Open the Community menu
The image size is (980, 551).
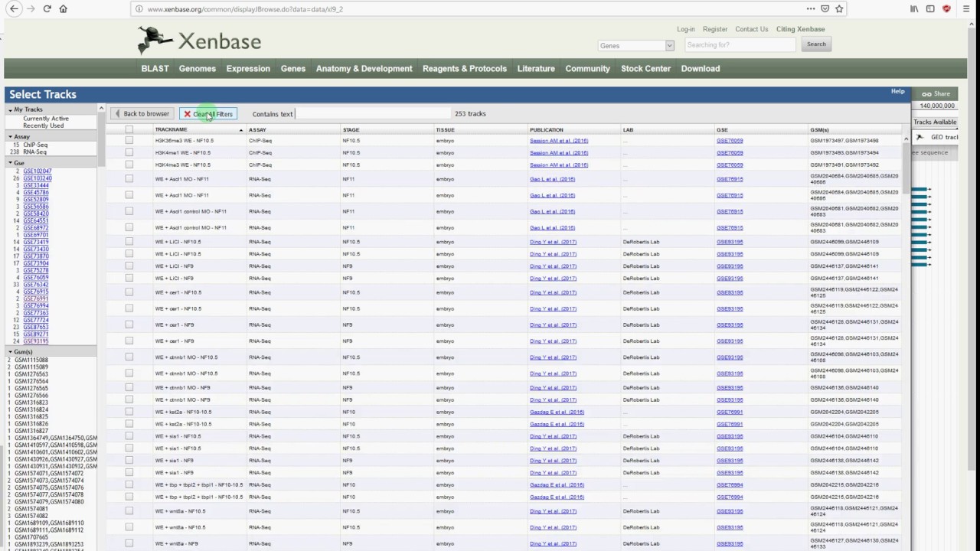588,69
